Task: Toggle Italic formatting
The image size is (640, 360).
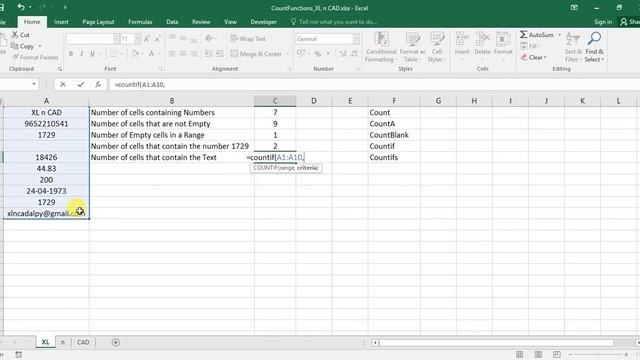Action: (x=82, y=53)
